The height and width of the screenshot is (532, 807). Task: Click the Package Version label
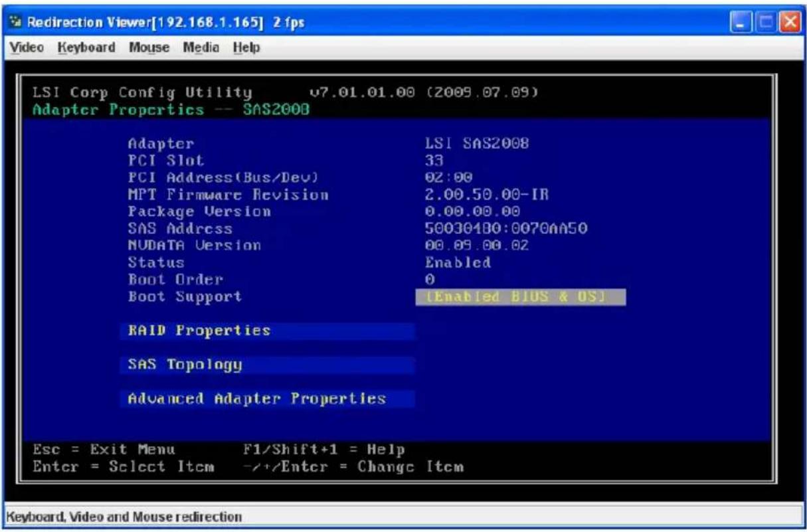coord(199,212)
